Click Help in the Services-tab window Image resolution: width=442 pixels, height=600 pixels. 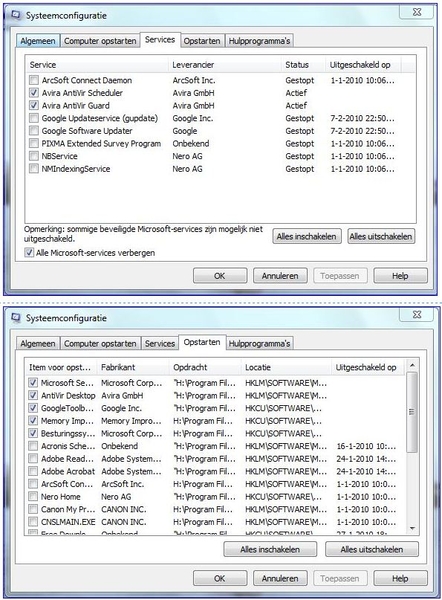click(x=400, y=276)
